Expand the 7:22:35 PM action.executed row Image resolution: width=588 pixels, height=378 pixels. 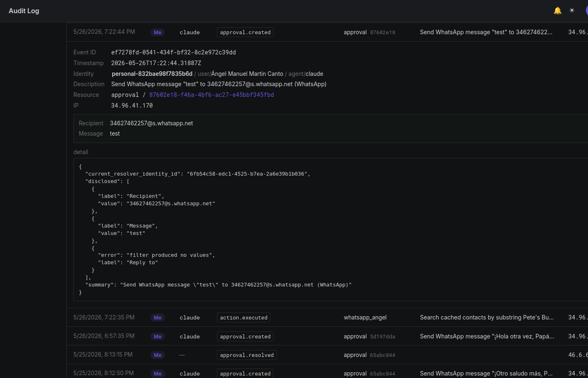[x=327, y=317]
